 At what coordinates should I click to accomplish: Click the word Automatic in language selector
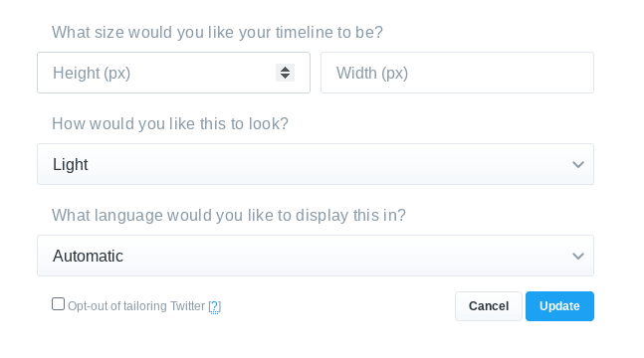pyautogui.click(x=88, y=257)
